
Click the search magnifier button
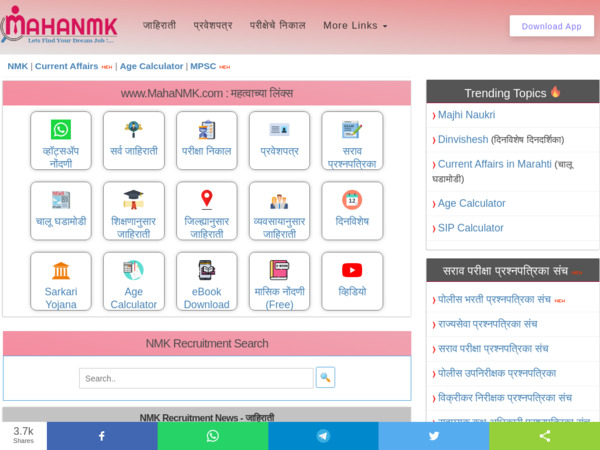325,377
